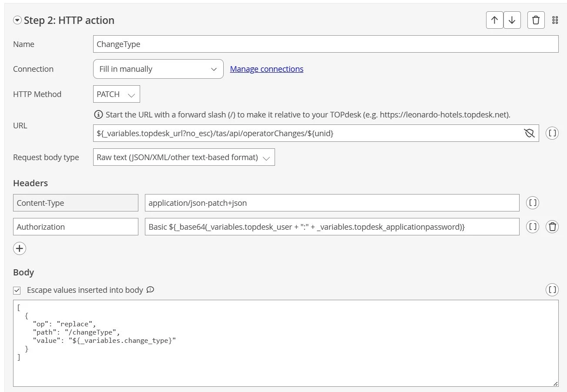Open the Connection dropdown
The height and width of the screenshot is (392, 567).
click(158, 69)
